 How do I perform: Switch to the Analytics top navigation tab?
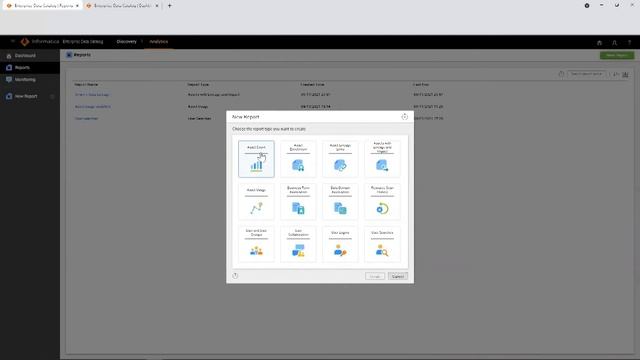point(158,42)
